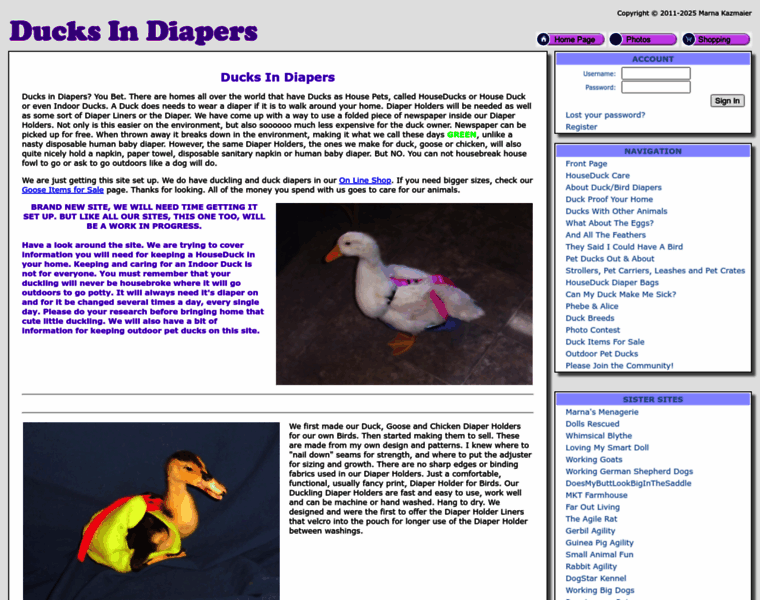760x600 pixels.
Task: Open They Said I Could Have A Bird
Action: point(624,247)
